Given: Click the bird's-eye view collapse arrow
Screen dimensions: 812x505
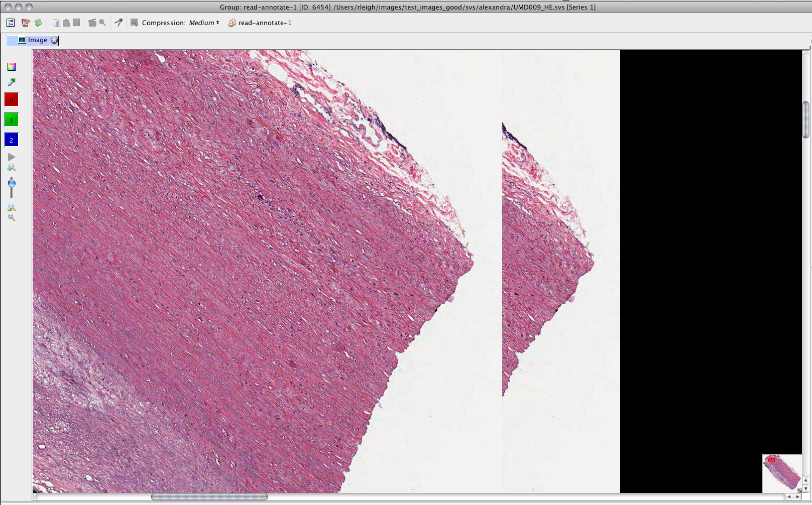Looking at the screenshot, I should (x=799, y=490).
